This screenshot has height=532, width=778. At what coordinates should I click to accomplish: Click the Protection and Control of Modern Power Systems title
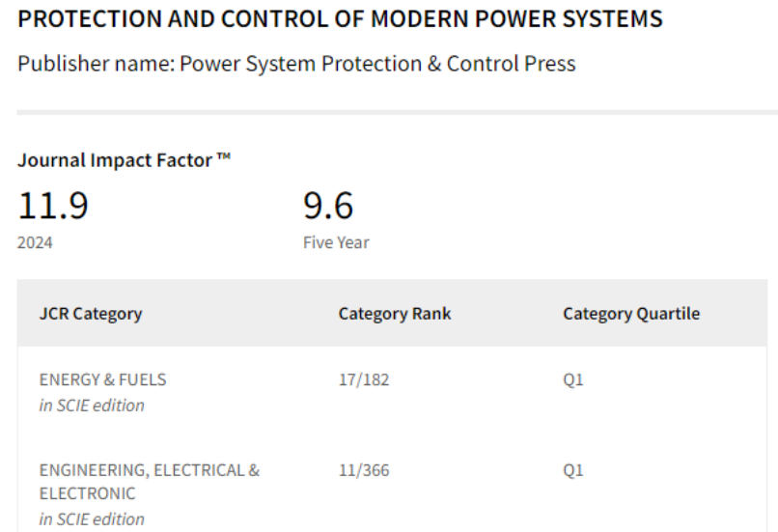(340, 19)
